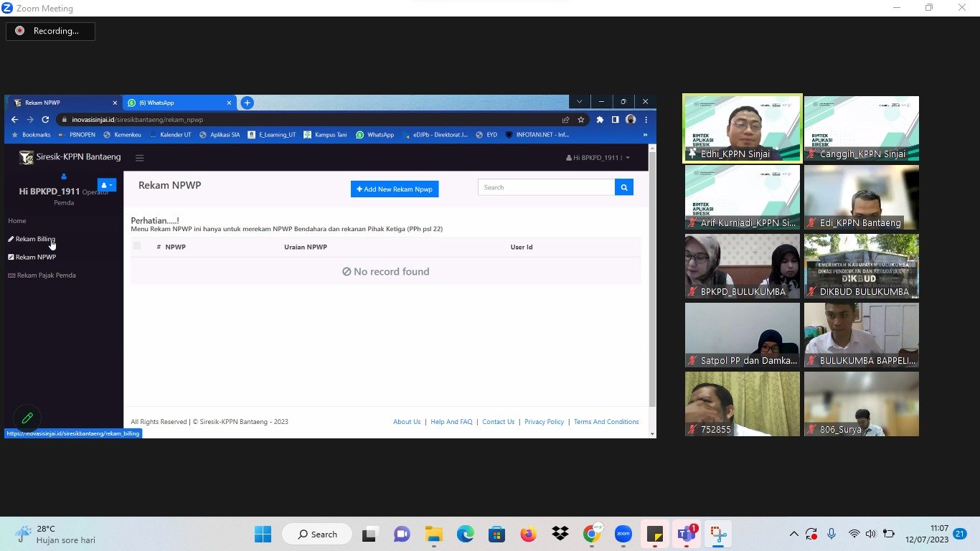Toggle the sidebar hamburger menu icon
The height and width of the screenshot is (551, 980).
click(139, 158)
